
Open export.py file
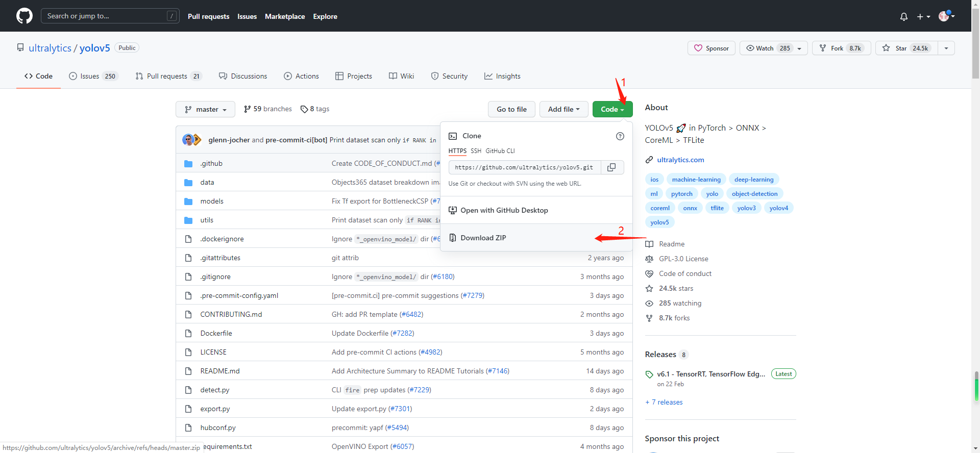(215, 409)
